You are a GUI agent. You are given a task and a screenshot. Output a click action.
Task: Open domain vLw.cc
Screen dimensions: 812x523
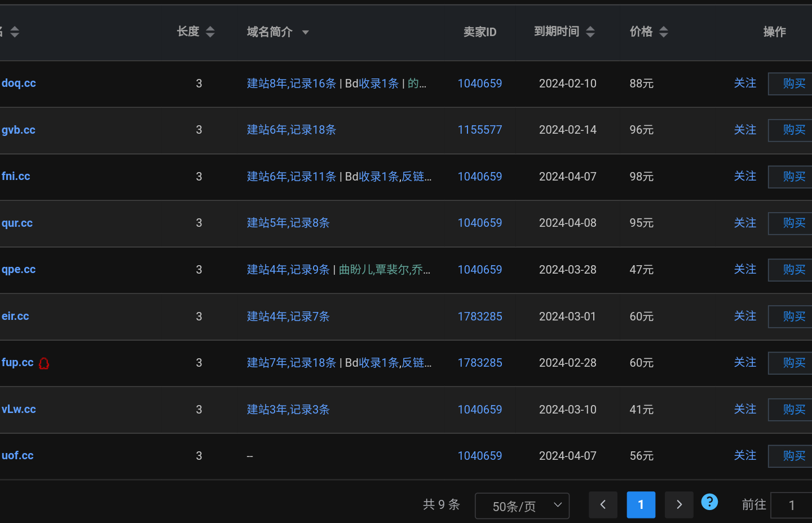19,409
